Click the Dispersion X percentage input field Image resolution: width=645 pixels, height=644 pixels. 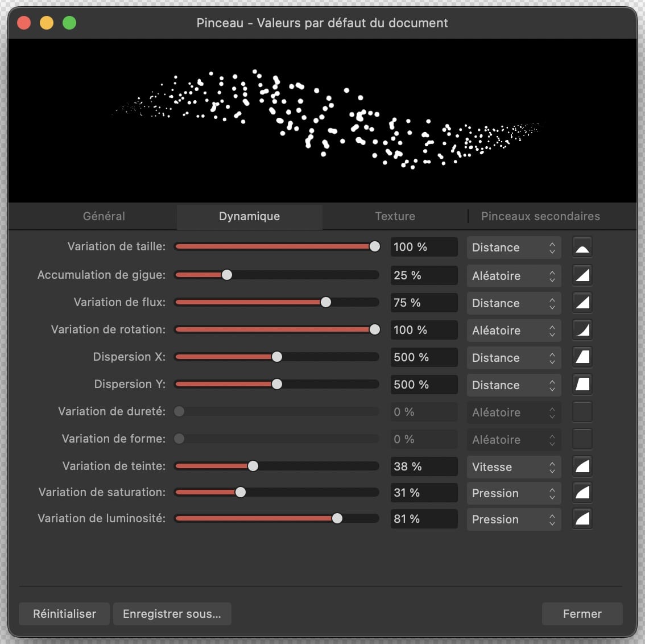coord(424,357)
